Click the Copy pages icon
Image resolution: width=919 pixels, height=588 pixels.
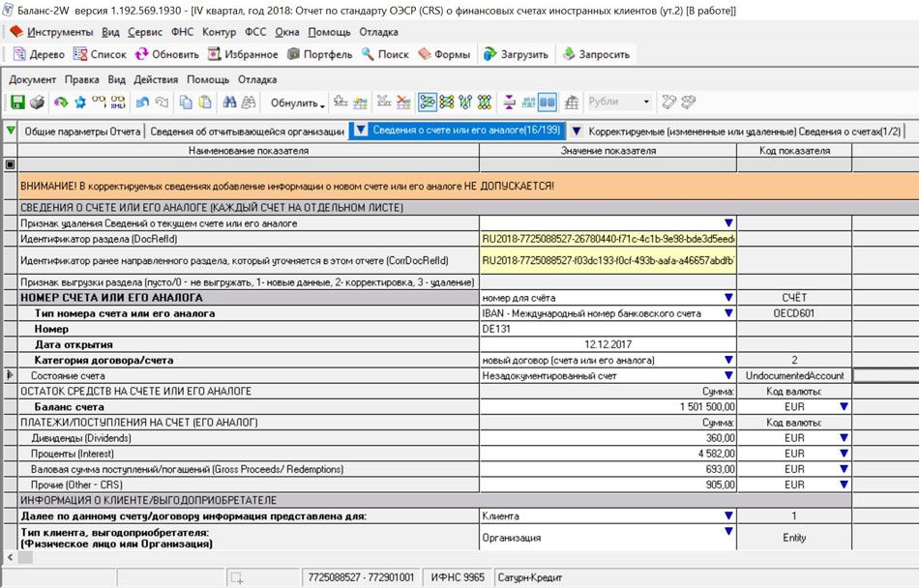pos(186,103)
